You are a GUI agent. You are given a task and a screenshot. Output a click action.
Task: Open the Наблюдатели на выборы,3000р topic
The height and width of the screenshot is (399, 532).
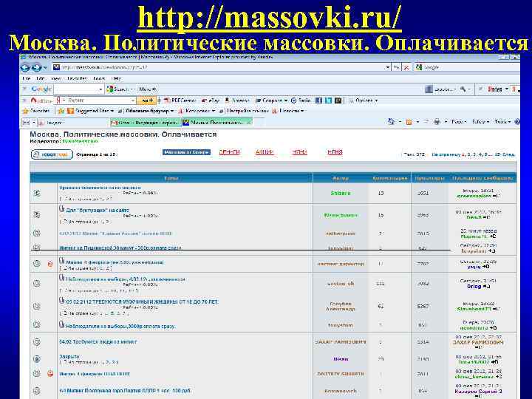(120, 326)
